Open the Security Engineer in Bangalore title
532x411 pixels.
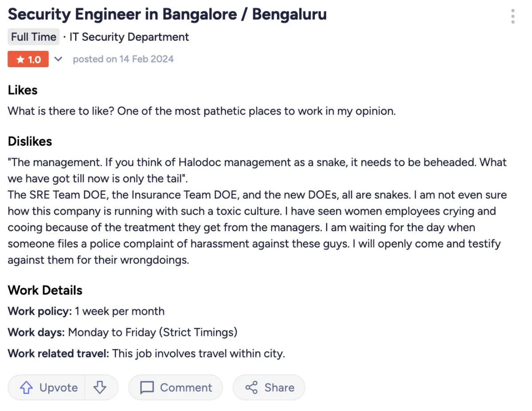point(167,15)
